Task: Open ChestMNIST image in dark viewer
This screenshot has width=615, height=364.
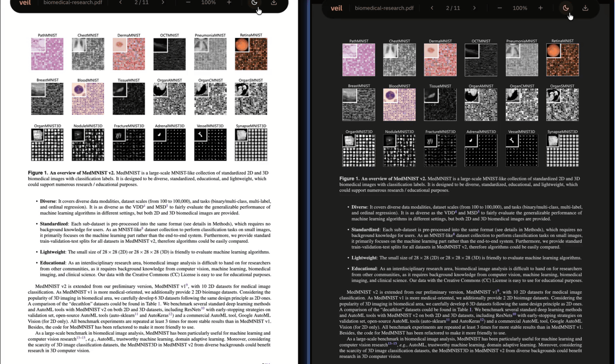Action: (399, 60)
